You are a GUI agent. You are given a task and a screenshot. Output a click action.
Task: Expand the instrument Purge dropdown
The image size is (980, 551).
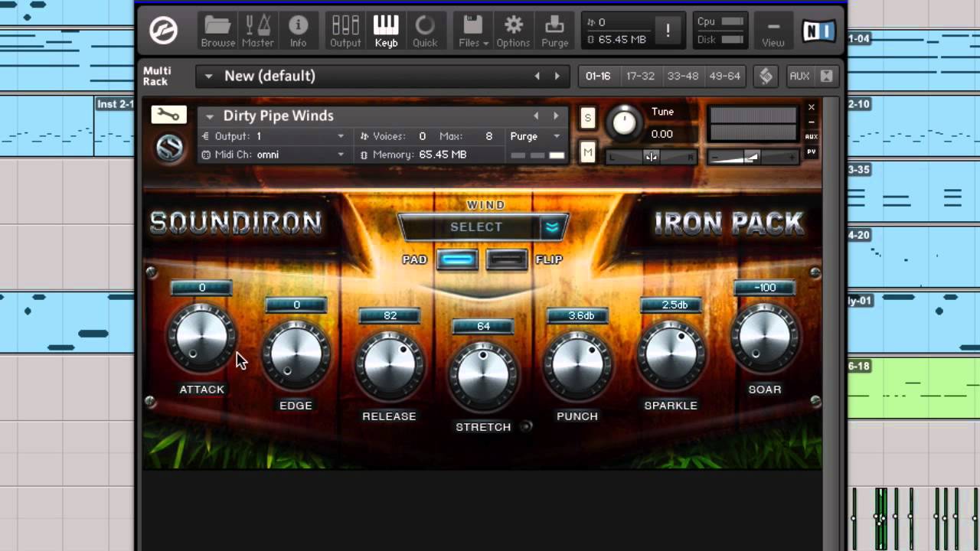pos(557,136)
